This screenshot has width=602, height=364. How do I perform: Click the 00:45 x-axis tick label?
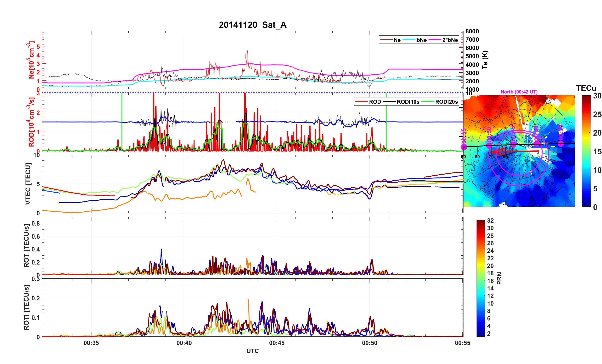click(x=277, y=343)
